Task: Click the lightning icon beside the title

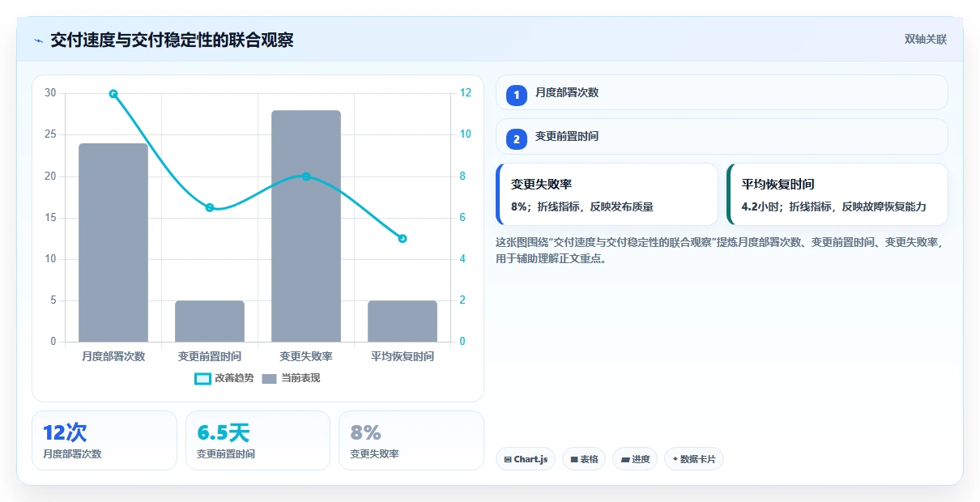Action: (38, 40)
